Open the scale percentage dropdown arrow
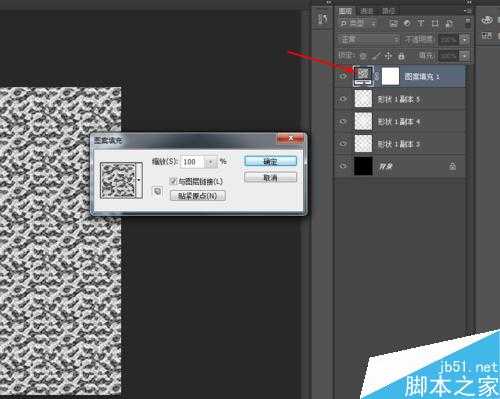500x399 pixels. pyautogui.click(x=211, y=162)
